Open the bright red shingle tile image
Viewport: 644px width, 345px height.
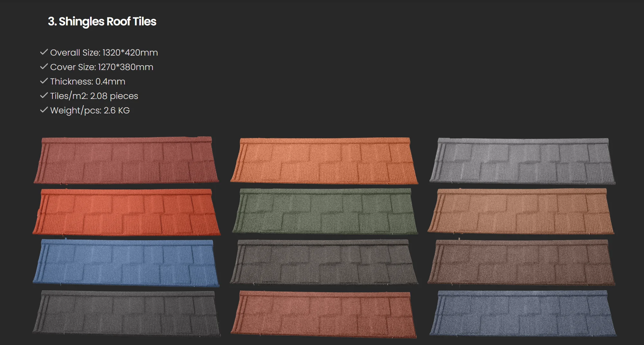126,212
